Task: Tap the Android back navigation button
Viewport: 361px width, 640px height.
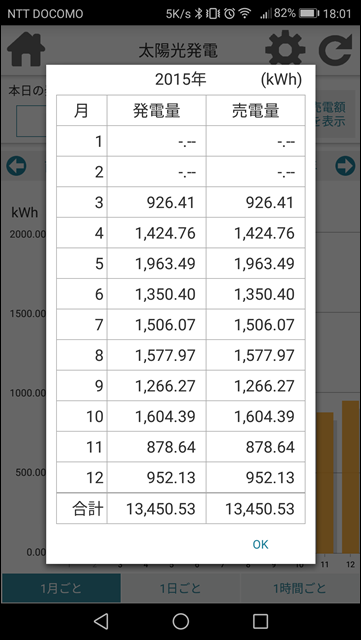Action: 101,621
